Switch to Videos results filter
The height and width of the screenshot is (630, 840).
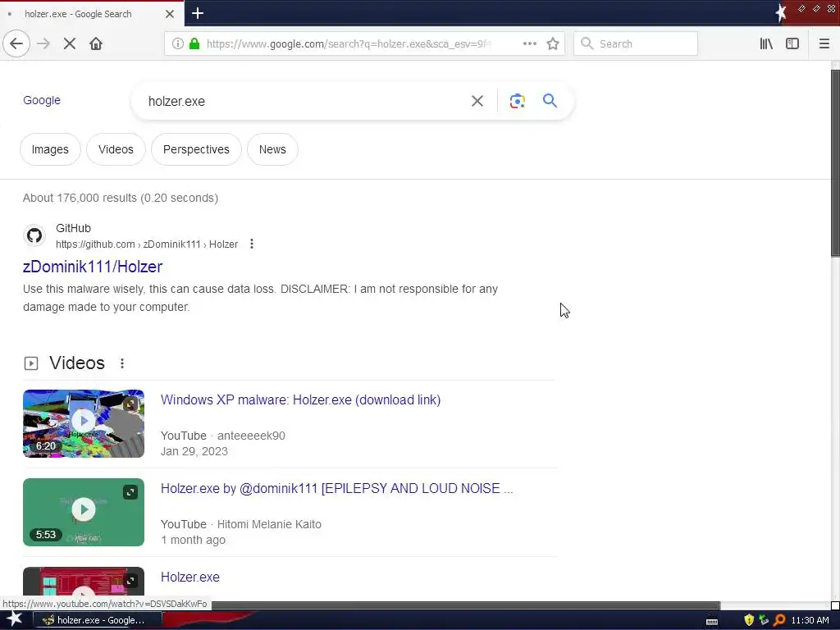coord(116,149)
